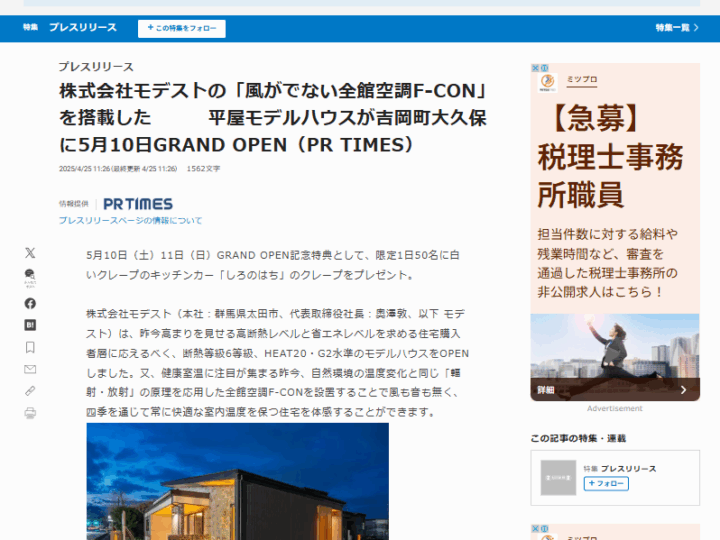Copy article link icon
Viewport: 720px width, 540px height.
30,391
